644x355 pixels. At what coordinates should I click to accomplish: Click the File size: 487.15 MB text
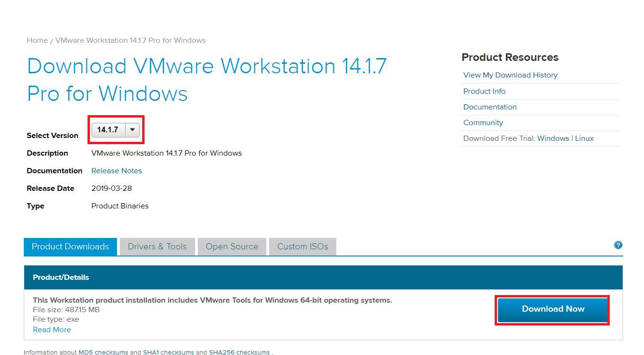(x=66, y=310)
